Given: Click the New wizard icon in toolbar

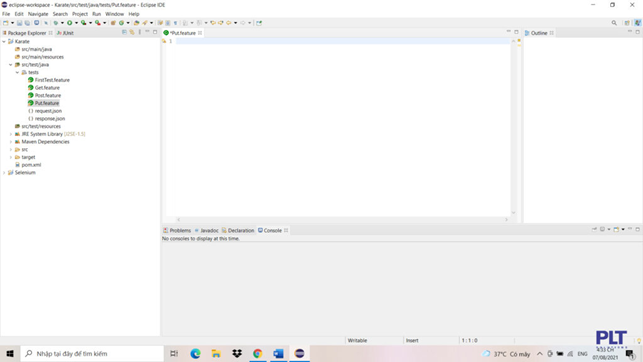Looking at the screenshot, I should (6, 23).
